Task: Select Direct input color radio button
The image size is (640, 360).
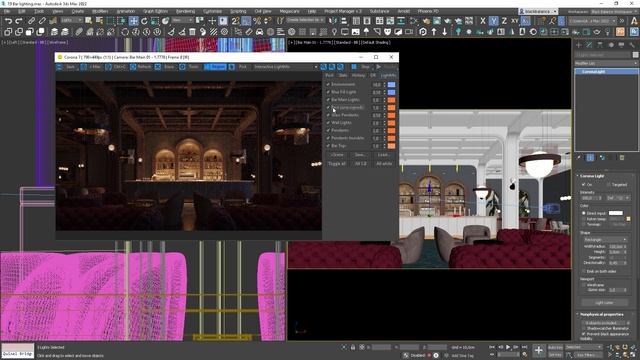Action: pyautogui.click(x=584, y=213)
